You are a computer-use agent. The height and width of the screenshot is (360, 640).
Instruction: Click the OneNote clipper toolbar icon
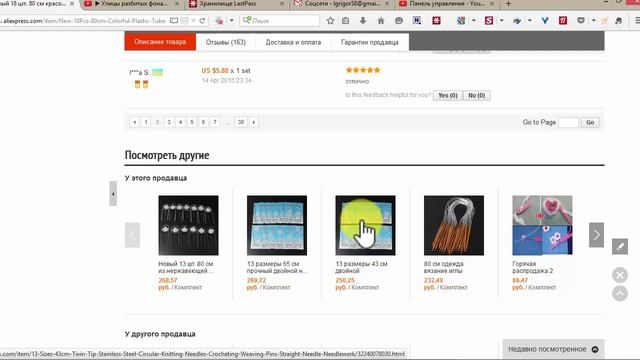click(x=417, y=20)
